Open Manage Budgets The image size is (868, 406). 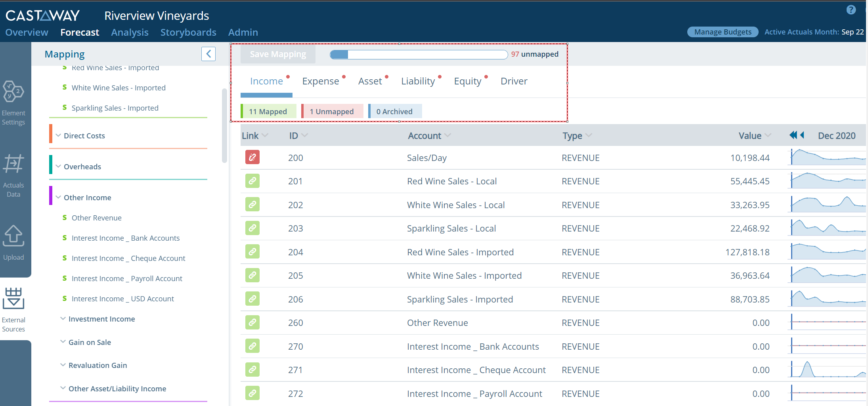click(723, 32)
